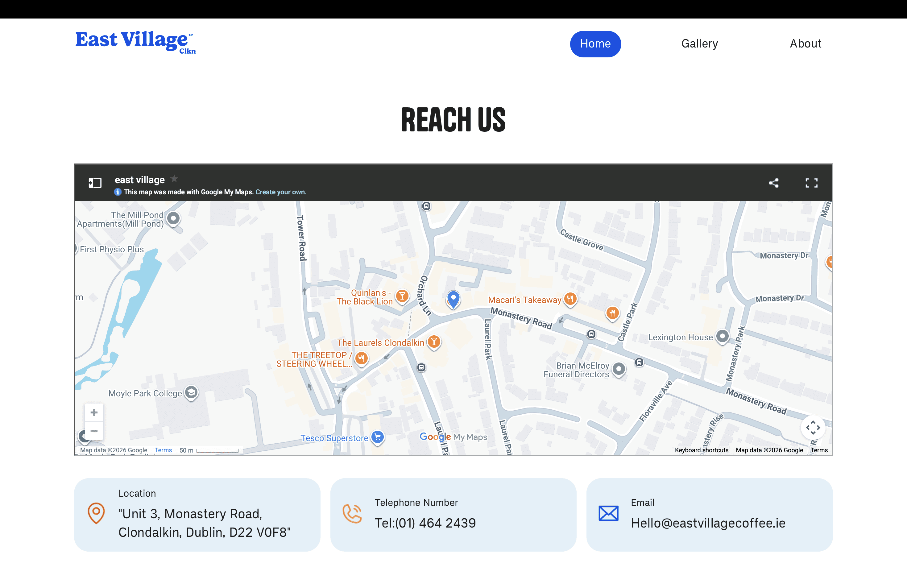
Task: Click the email envelope icon
Action: tap(609, 513)
